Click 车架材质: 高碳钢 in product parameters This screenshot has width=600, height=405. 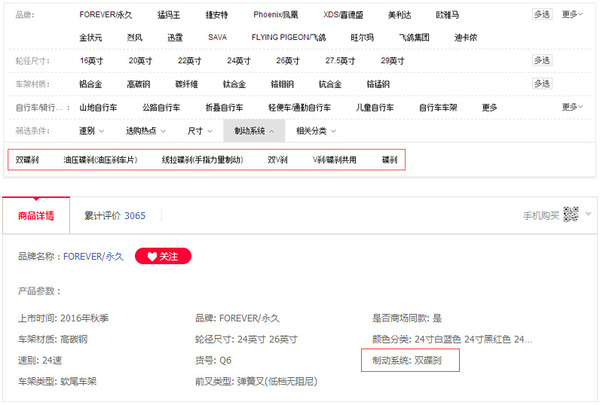point(53,339)
